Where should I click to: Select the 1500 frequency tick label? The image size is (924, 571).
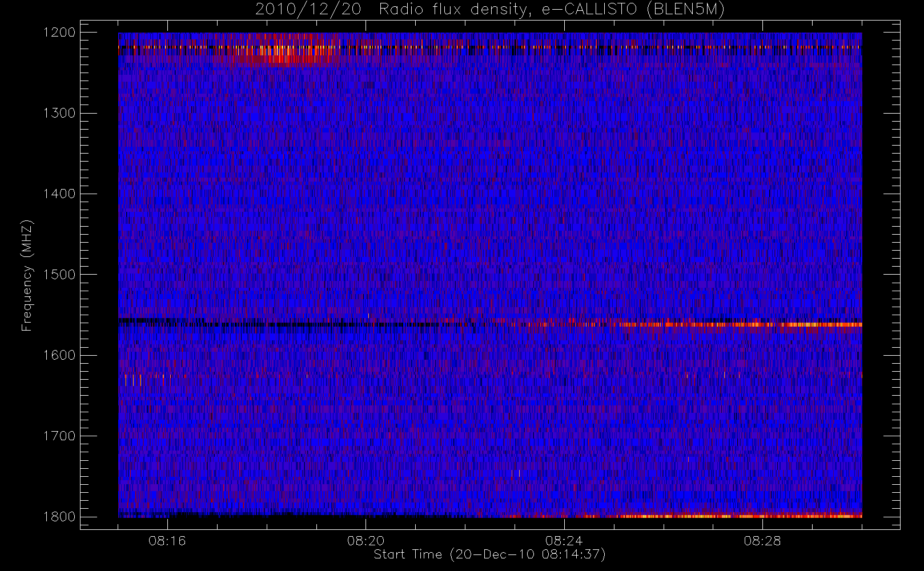59,275
